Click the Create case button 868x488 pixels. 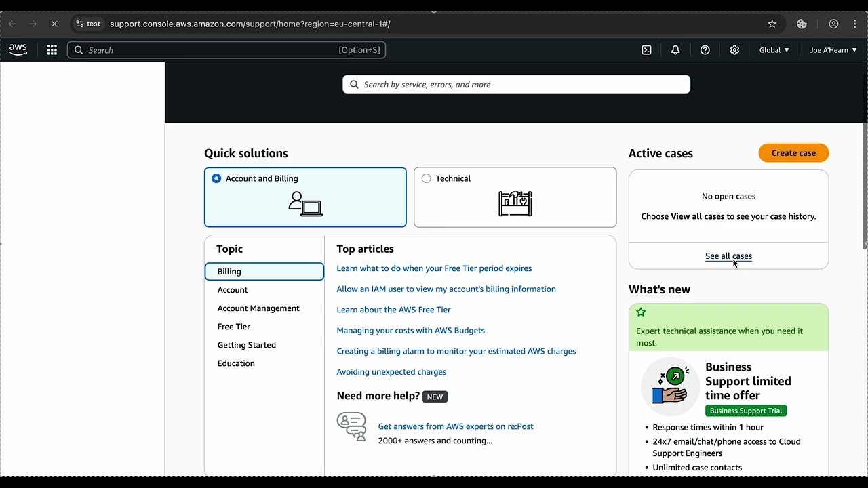(793, 153)
